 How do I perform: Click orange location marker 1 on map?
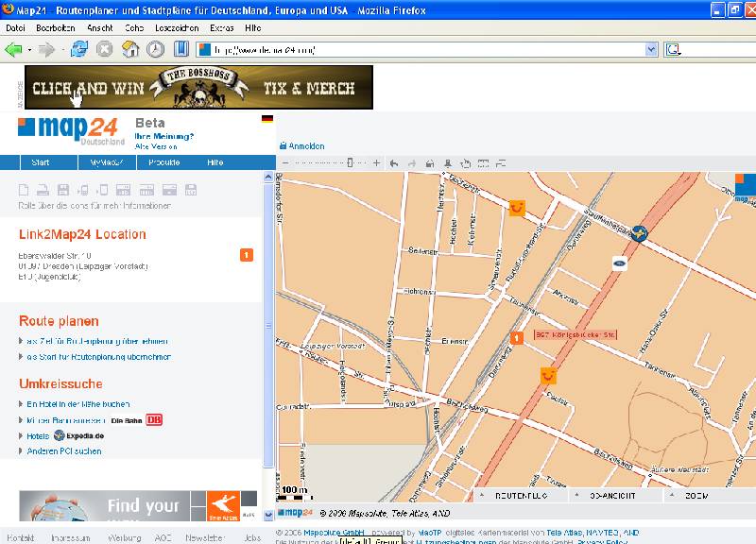[x=517, y=338]
